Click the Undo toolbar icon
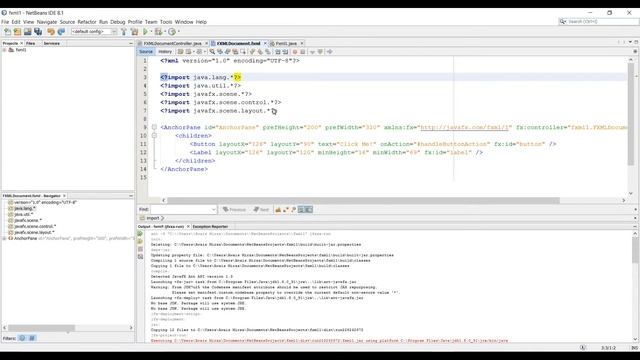This screenshot has height=360, width=640. [51, 31]
